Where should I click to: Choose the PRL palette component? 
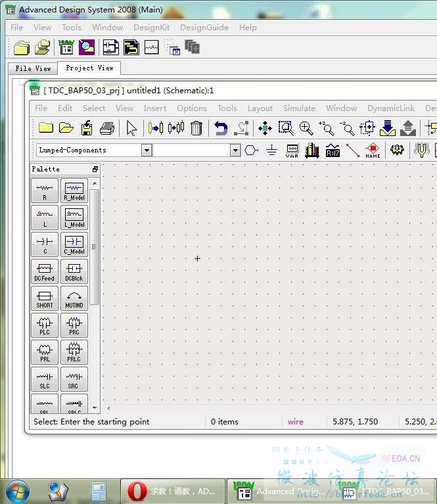click(45, 353)
